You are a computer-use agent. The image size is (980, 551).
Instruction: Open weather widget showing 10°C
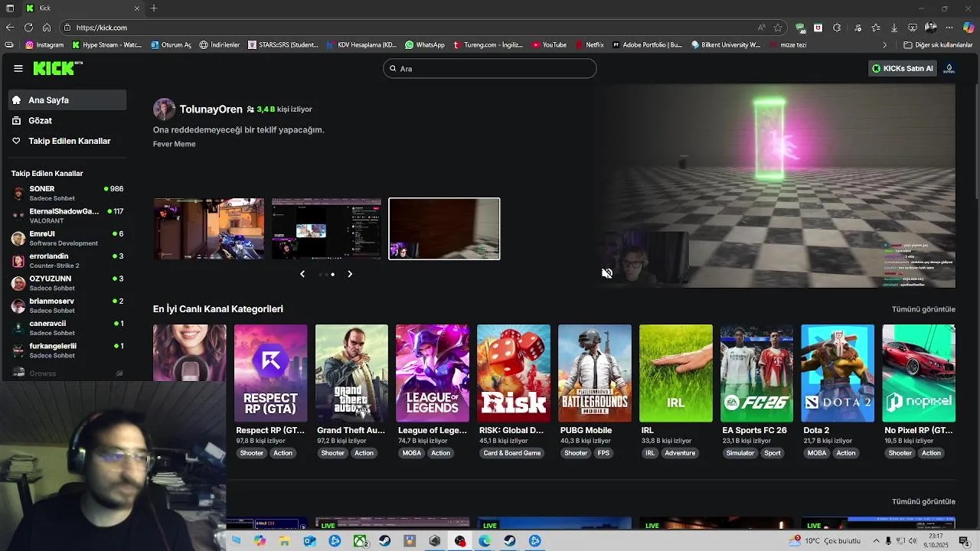tap(826, 541)
